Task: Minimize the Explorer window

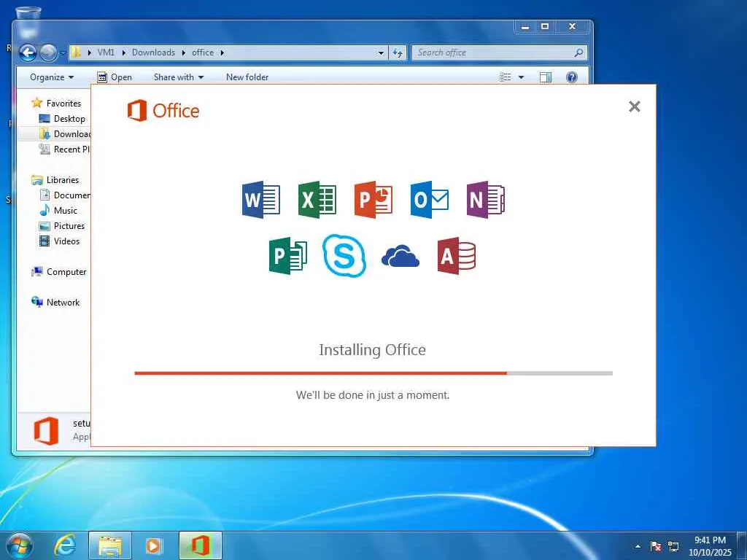Action: click(x=525, y=27)
